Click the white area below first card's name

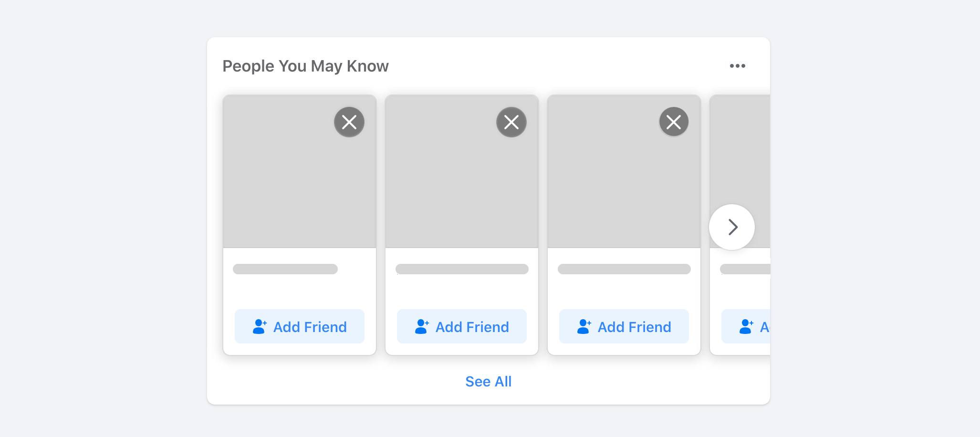(300, 291)
